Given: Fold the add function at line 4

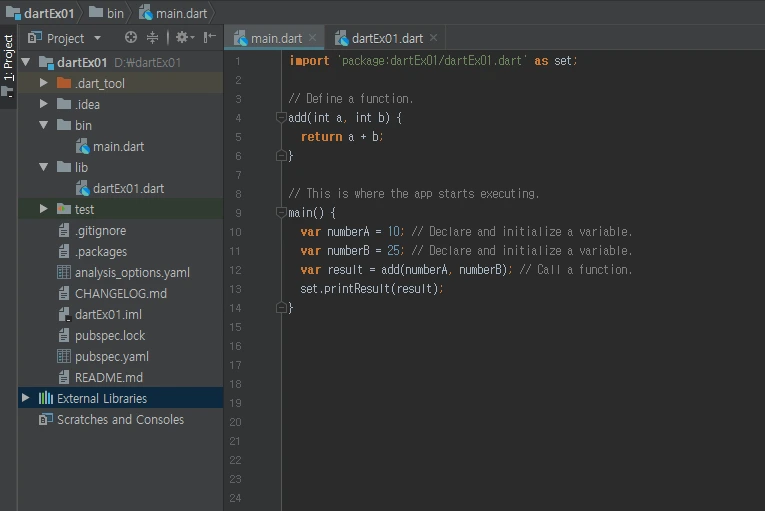Looking at the screenshot, I should pyautogui.click(x=281, y=117).
